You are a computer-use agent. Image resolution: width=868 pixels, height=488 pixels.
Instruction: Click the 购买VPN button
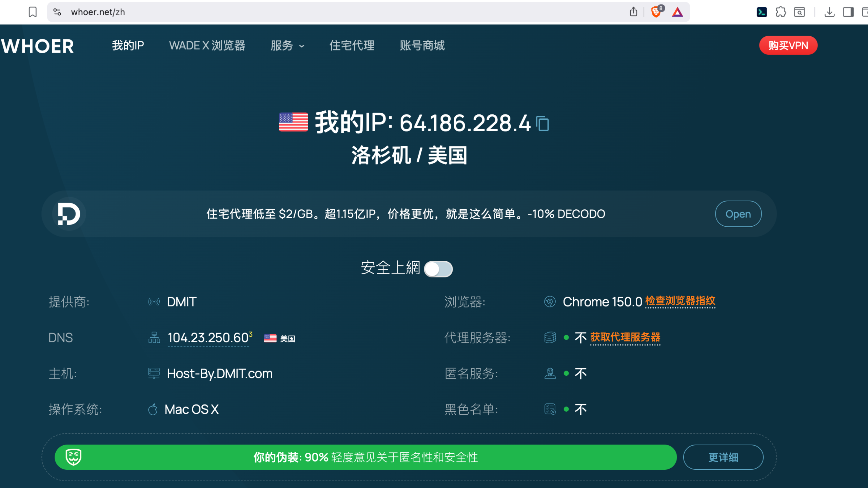[x=788, y=45]
